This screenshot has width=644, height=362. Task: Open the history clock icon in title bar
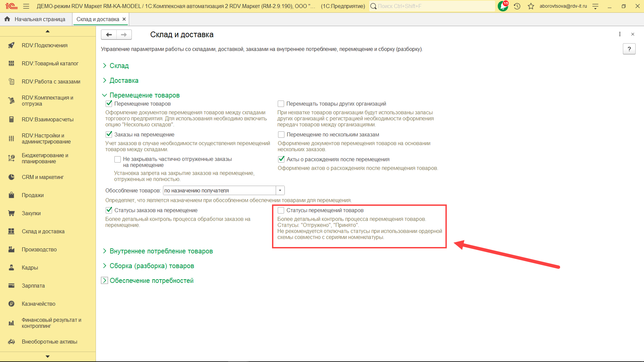click(517, 6)
